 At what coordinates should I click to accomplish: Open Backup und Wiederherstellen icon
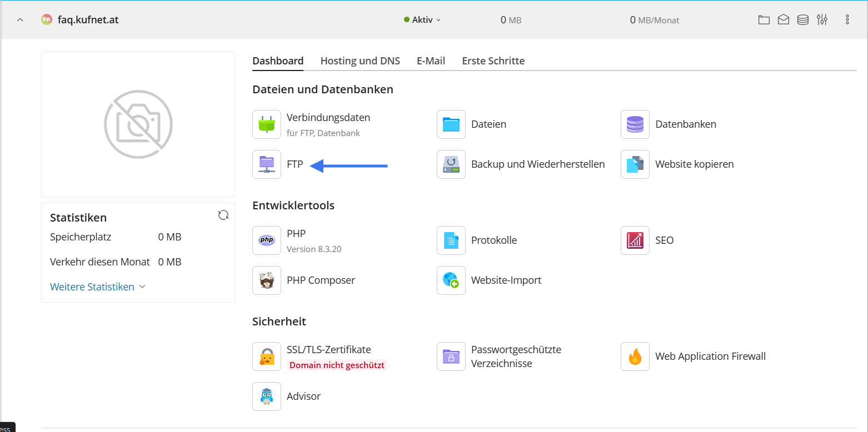click(451, 164)
